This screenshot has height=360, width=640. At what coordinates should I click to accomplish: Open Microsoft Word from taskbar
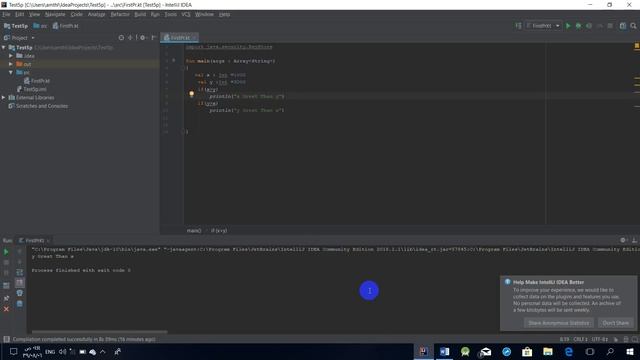tap(444, 351)
